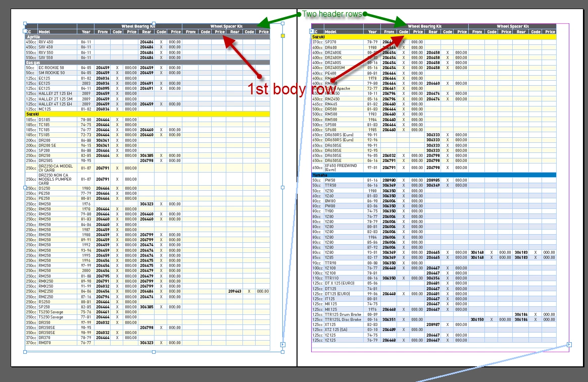The height and width of the screenshot is (382, 588).
Task: Select the SM ROOKIE 50 model cell
Action: pos(58,73)
